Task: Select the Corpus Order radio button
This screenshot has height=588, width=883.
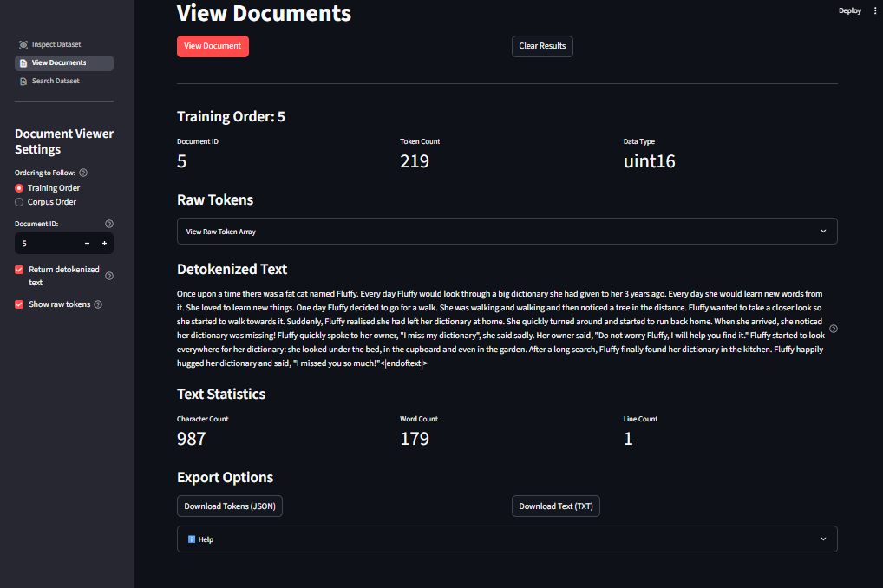Action: (20, 202)
